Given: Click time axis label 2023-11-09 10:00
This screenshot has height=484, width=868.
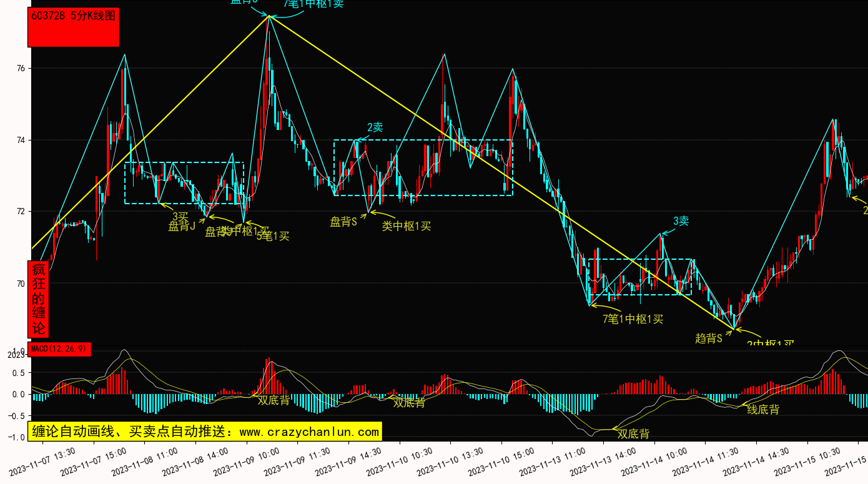Looking at the screenshot, I should [246, 462].
